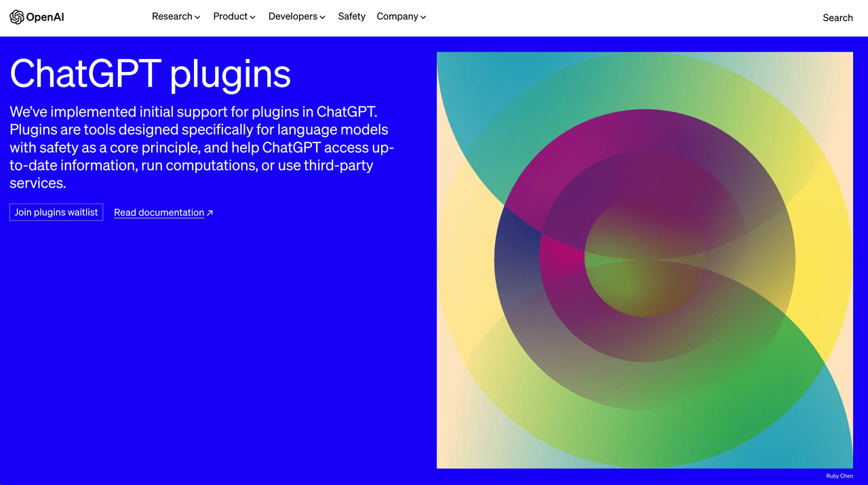Go to the Safety page

pos(352,16)
